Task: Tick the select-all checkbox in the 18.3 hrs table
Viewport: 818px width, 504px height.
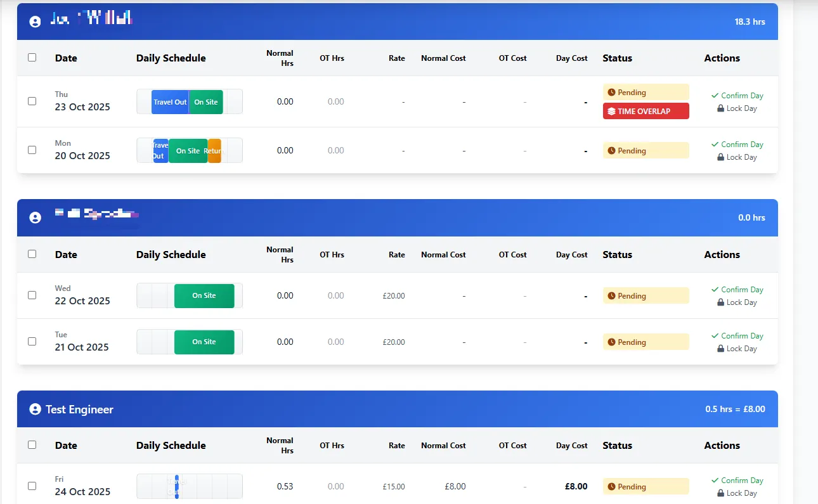Action: [x=32, y=57]
